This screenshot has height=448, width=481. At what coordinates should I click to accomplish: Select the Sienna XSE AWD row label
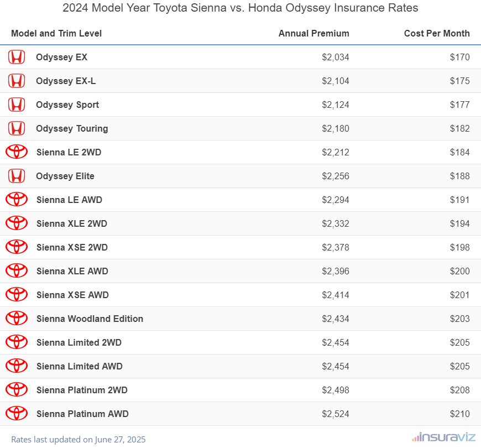coord(72,295)
